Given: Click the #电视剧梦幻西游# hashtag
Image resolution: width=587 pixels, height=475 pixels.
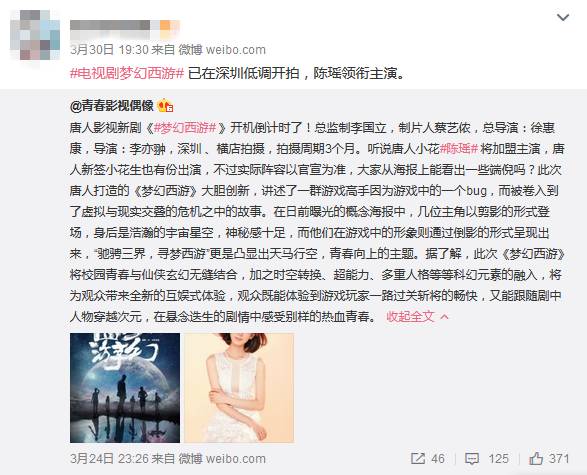Looking at the screenshot, I should coord(127,73).
